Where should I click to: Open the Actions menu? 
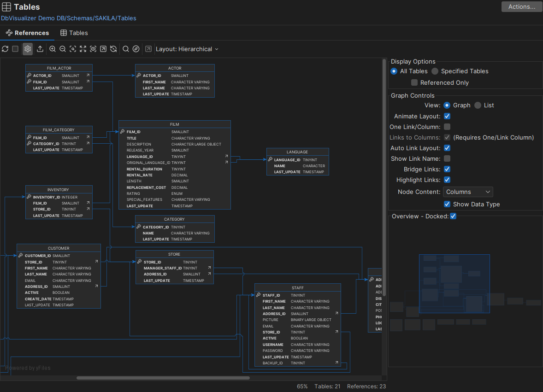point(521,6)
